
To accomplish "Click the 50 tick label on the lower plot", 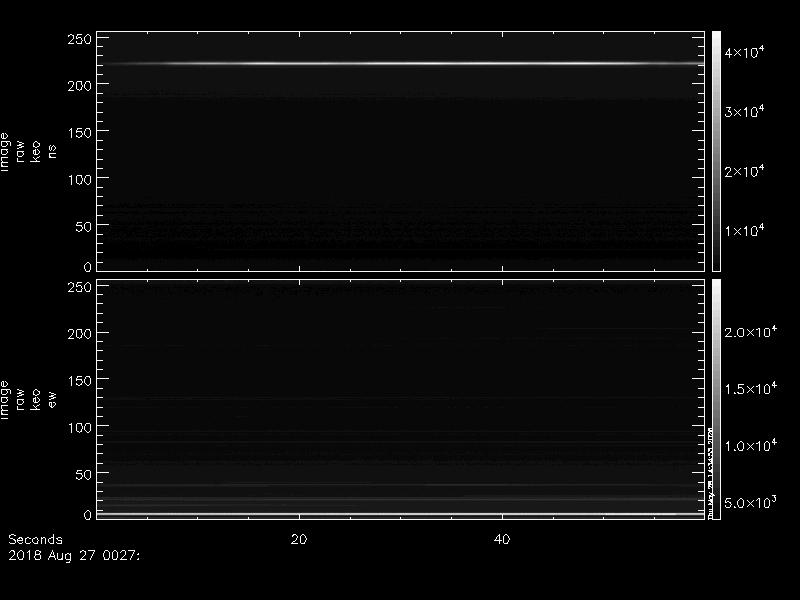I will click(x=84, y=474).
